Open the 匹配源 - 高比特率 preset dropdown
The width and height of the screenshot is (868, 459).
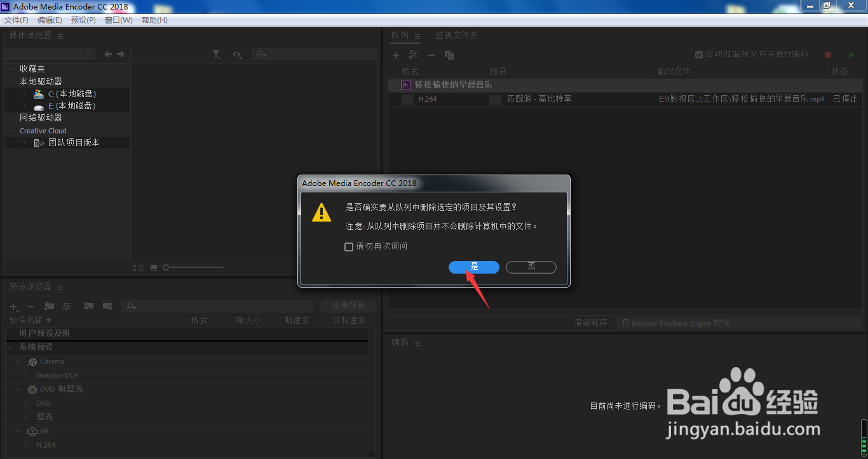[495, 99]
